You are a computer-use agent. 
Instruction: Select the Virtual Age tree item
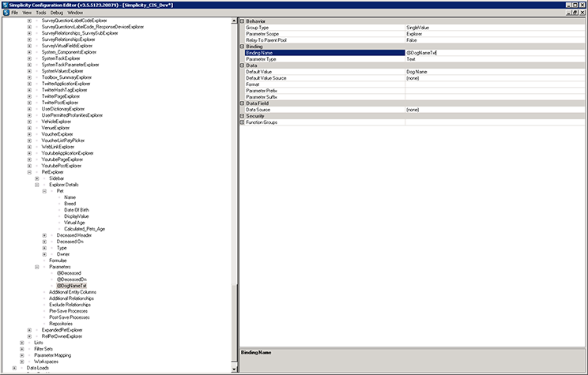coord(74,223)
